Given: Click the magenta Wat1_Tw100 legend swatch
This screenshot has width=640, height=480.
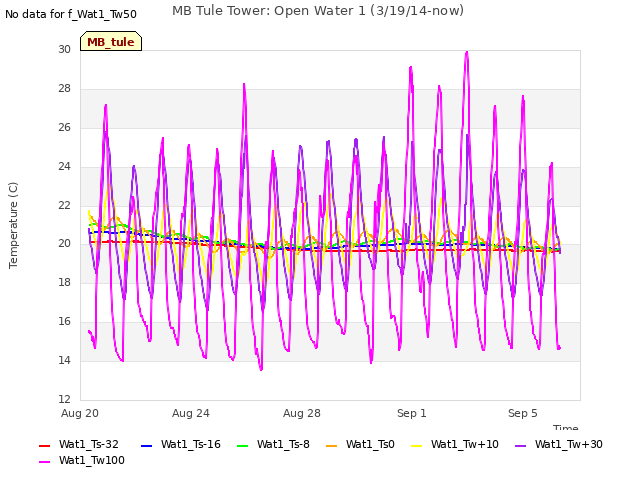Looking at the screenshot, I should click(x=44, y=462).
